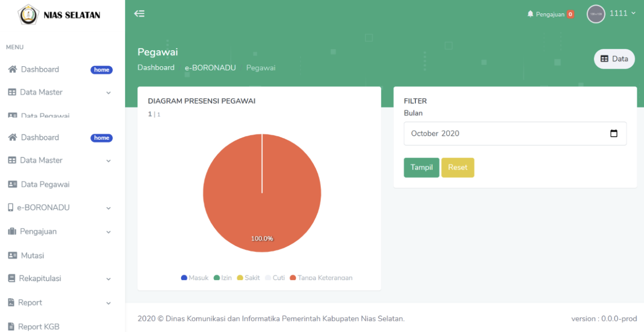Click the Report KGB document icon
This screenshot has height=332, width=644.
(11, 327)
